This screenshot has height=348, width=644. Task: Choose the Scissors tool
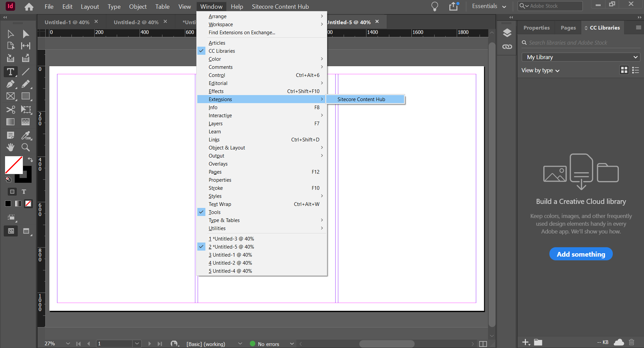(x=10, y=110)
